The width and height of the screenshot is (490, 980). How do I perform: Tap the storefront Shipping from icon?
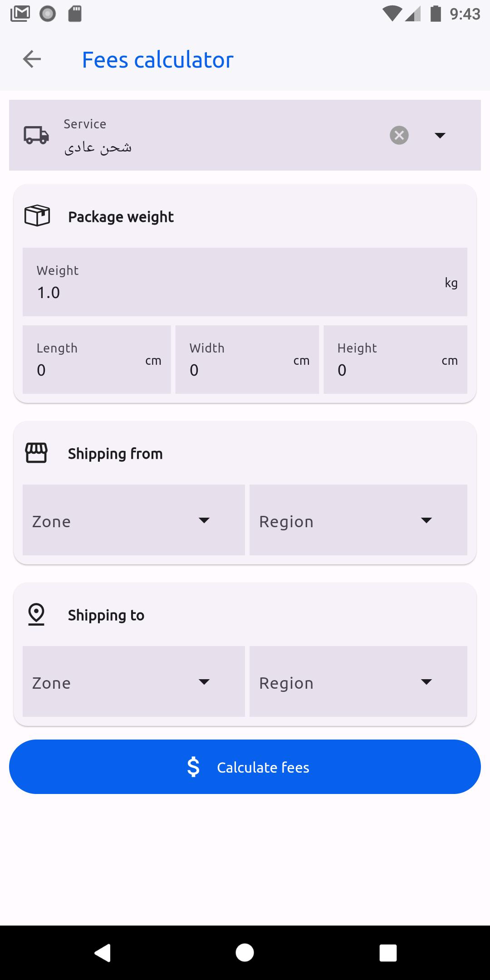coord(36,453)
